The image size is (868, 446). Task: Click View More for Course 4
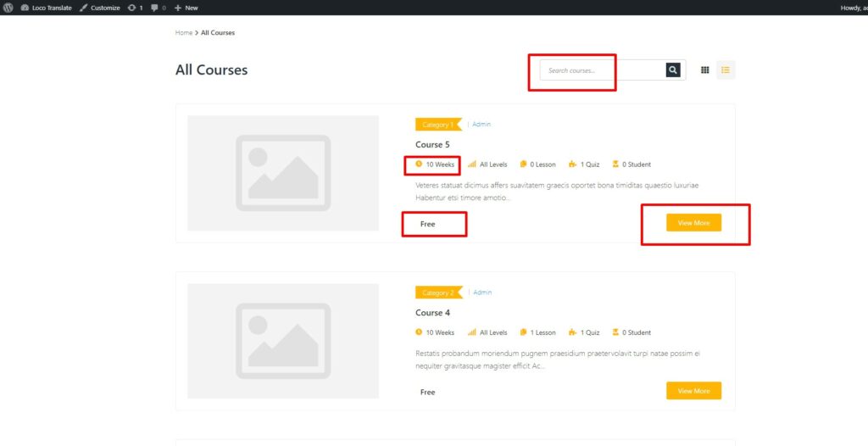[693, 391]
